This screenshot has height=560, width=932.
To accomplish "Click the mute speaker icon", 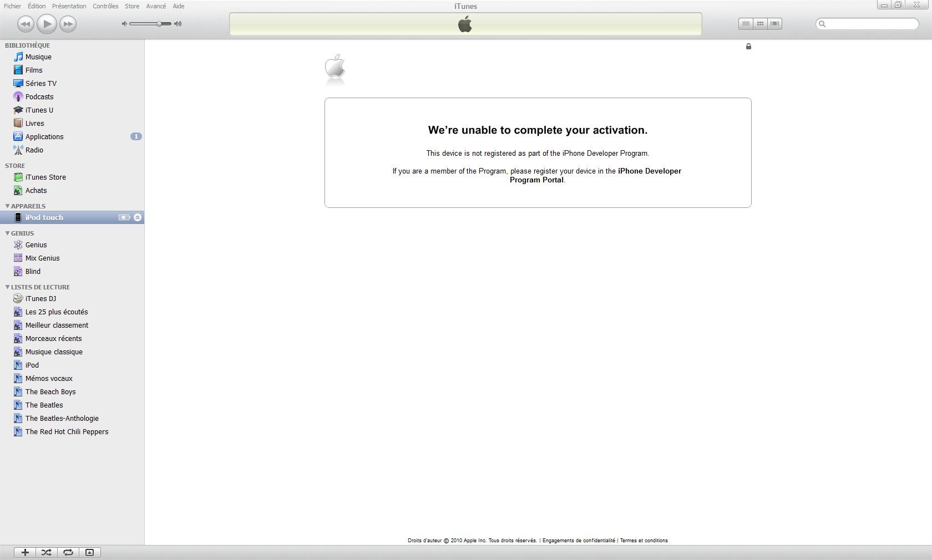I will pyautogui.click(x=124, y=24).
